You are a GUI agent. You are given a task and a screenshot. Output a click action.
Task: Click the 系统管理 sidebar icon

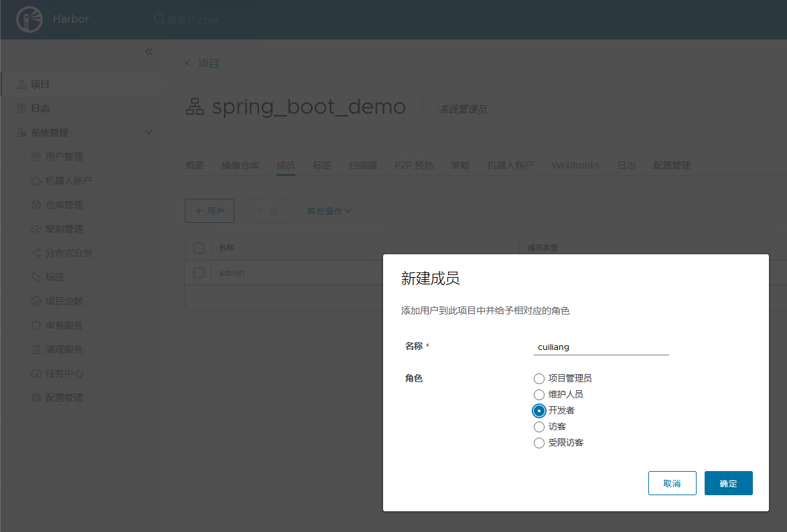coord(21,132)
